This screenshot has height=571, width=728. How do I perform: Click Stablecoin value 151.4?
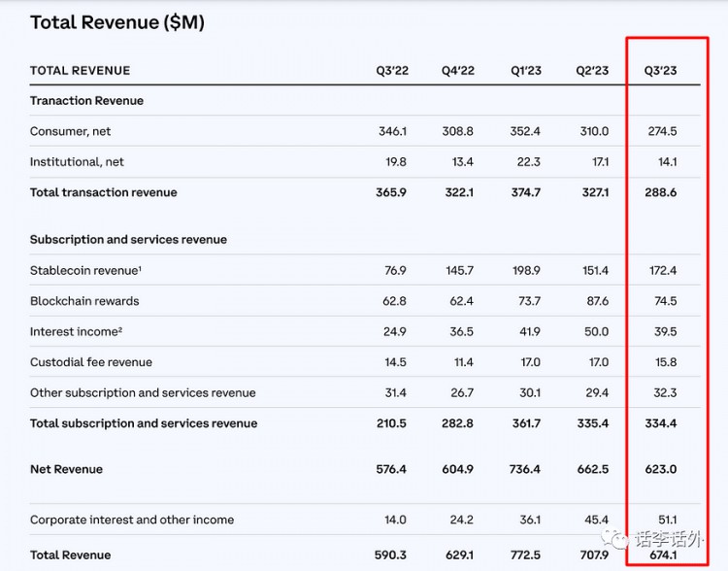click(x=595, y=270)
